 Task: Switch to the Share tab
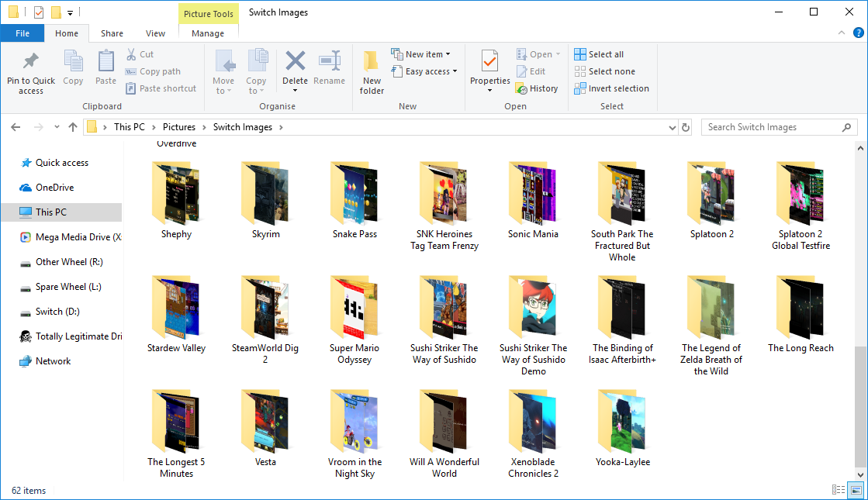[x=112, y=33]
